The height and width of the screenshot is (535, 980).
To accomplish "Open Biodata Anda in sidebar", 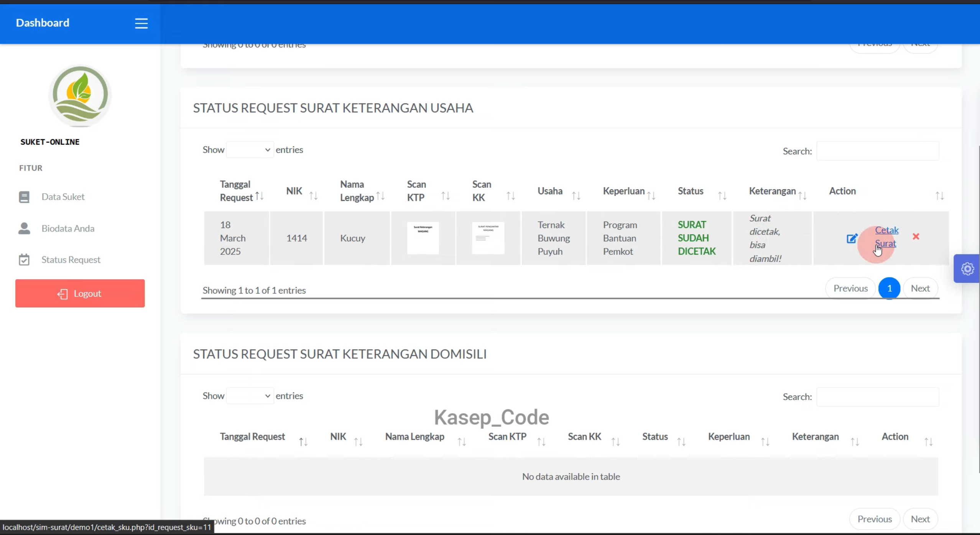I will (68, 228).
